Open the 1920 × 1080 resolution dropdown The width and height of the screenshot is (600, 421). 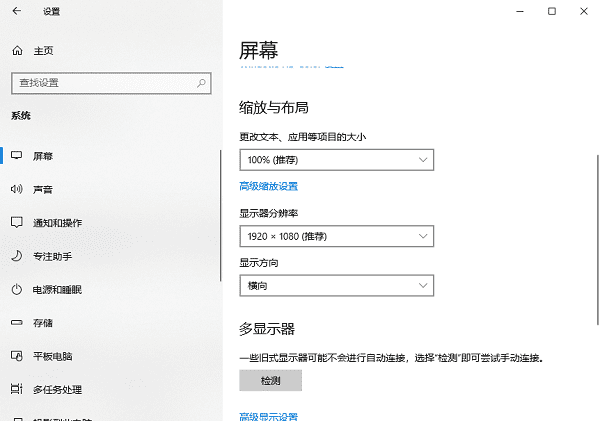[337, 236]
